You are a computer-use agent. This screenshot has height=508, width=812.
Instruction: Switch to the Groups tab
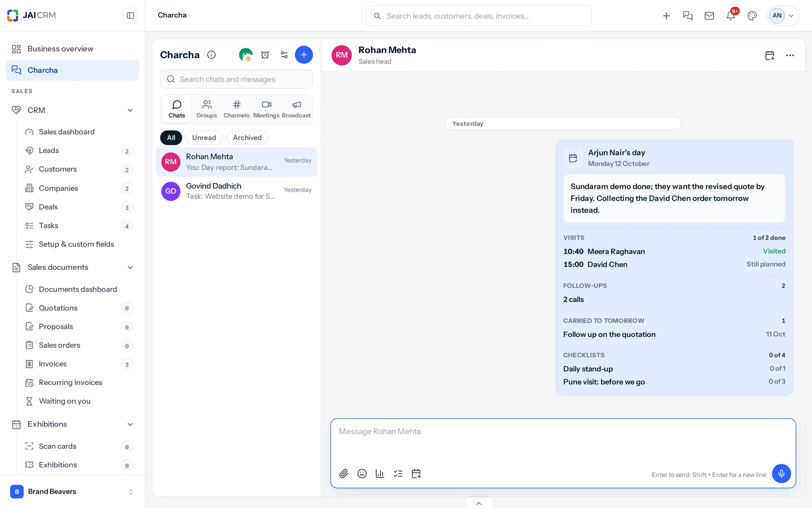pyautogui.click(x=206, y=109)
